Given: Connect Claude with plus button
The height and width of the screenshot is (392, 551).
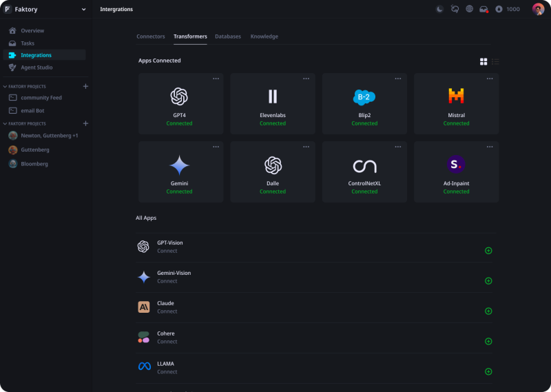Looking at the screenshot, I should [x=488, y=311].
